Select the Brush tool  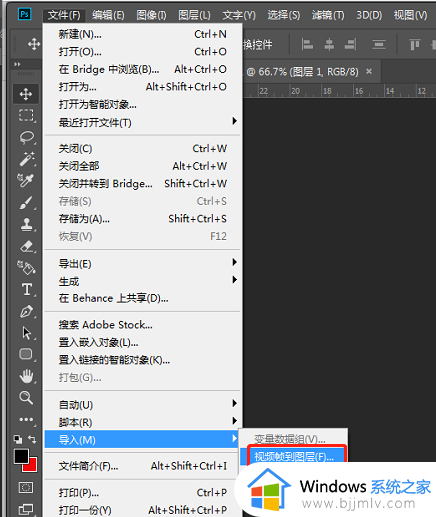point(26,202)
